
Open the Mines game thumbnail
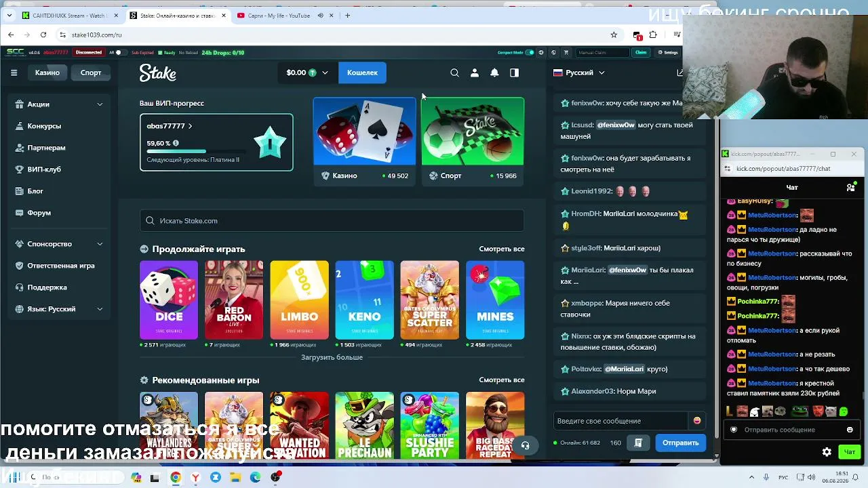(x=495, y=300)
